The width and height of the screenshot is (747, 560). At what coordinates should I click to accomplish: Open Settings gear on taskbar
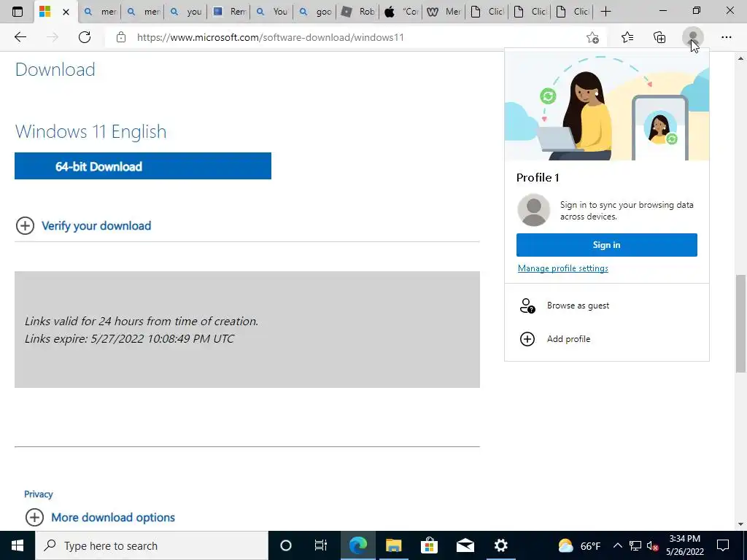coord(500,545)
